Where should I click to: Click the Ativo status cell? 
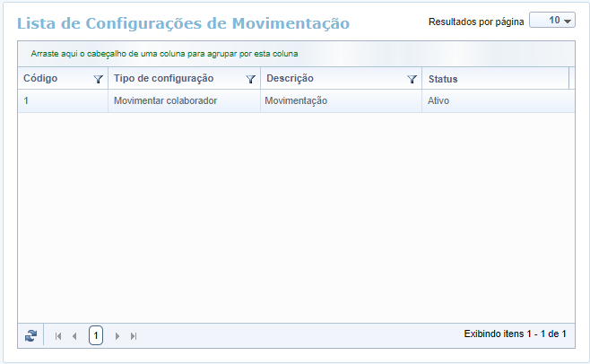438,101
